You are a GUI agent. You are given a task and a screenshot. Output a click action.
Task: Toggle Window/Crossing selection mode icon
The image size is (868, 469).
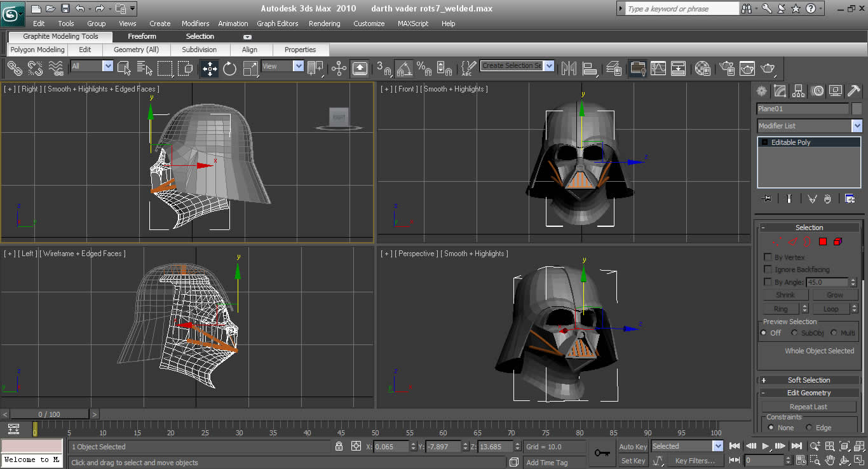point(186,68)
